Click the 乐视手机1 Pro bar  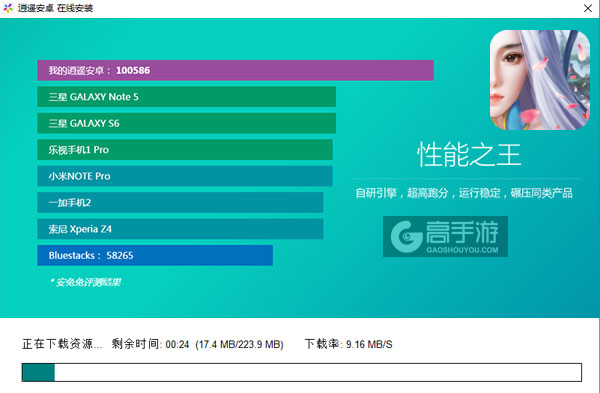185,150
